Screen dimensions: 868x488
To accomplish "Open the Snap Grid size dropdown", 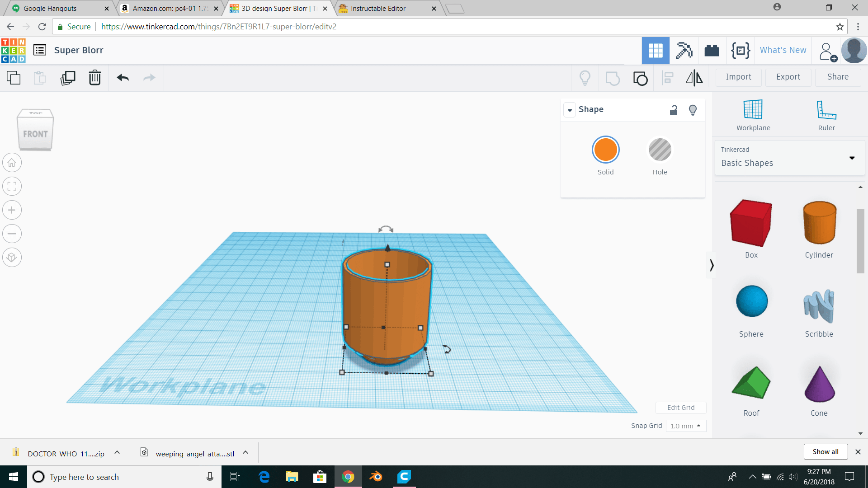I will (x=686, y=426).
